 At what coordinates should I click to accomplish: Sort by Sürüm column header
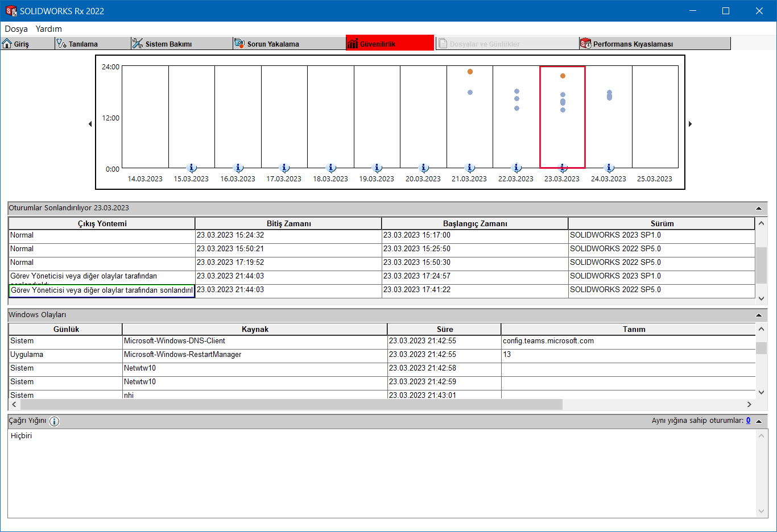(x=662, y=223)
